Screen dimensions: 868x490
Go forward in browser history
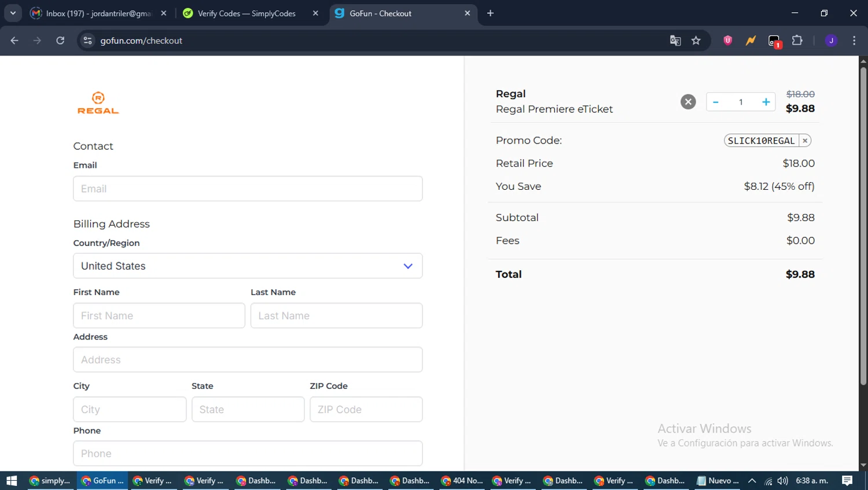[37, 40]
